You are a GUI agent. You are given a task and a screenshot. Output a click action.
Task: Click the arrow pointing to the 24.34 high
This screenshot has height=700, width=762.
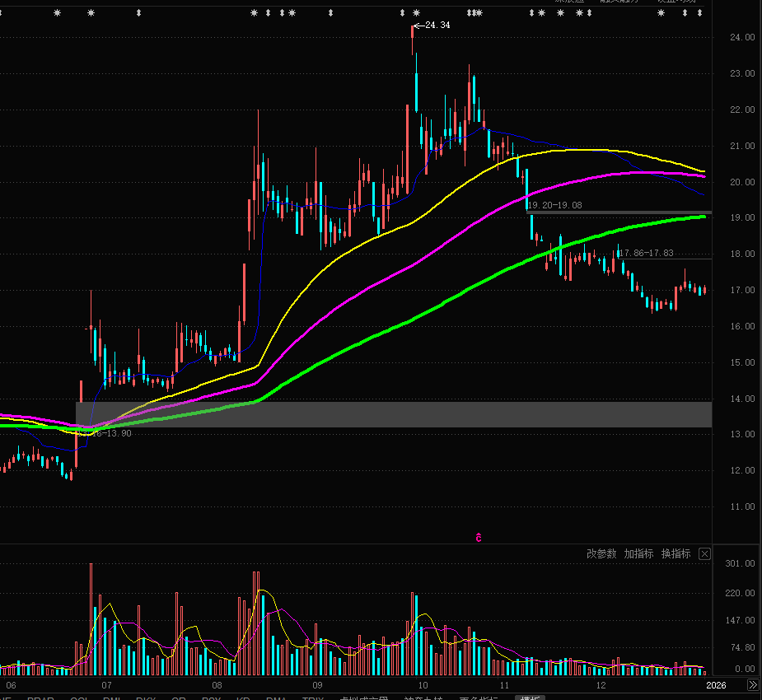pos(418,26)
